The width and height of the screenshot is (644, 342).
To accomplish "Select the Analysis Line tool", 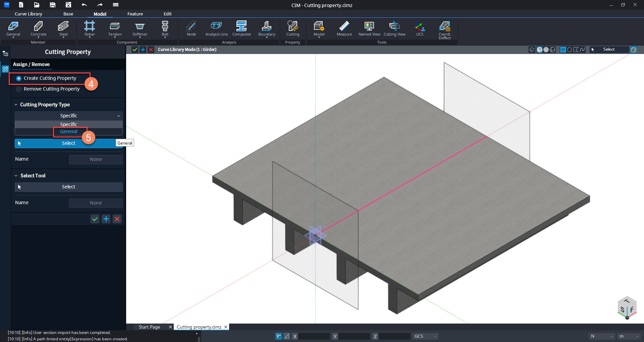I will point(216,29).
